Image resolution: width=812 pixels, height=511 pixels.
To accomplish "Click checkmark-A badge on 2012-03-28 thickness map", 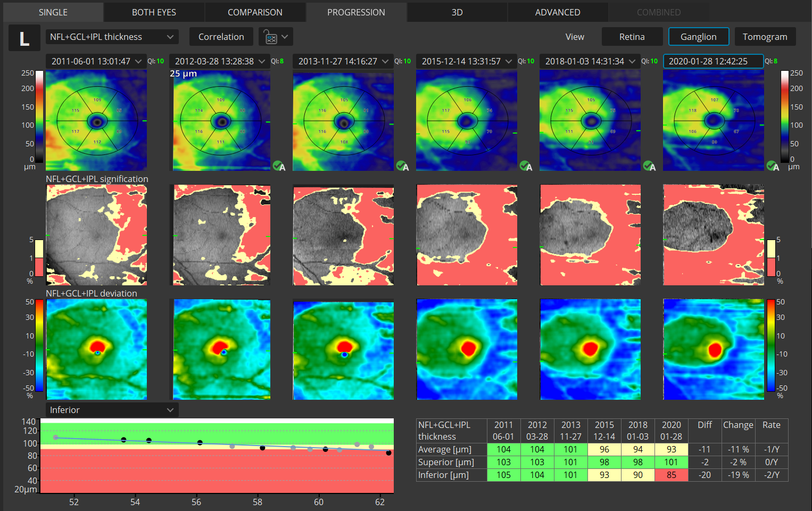I will (x=279, y=166).
